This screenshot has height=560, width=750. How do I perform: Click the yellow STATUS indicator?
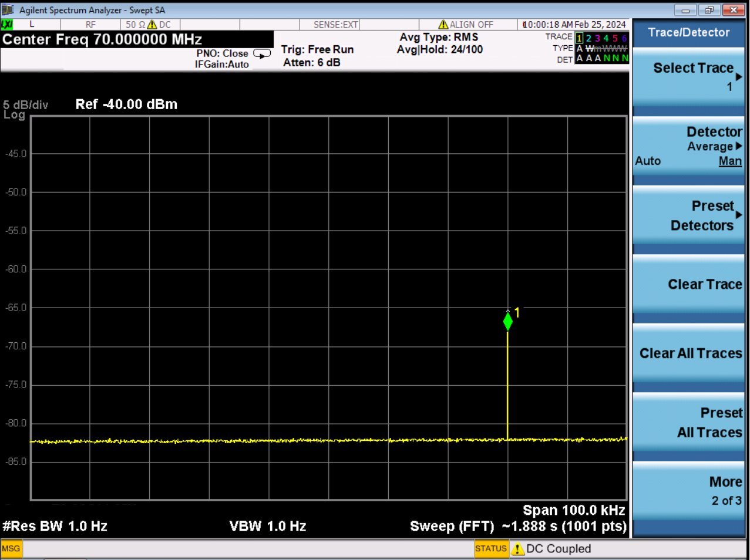point(490,549)
